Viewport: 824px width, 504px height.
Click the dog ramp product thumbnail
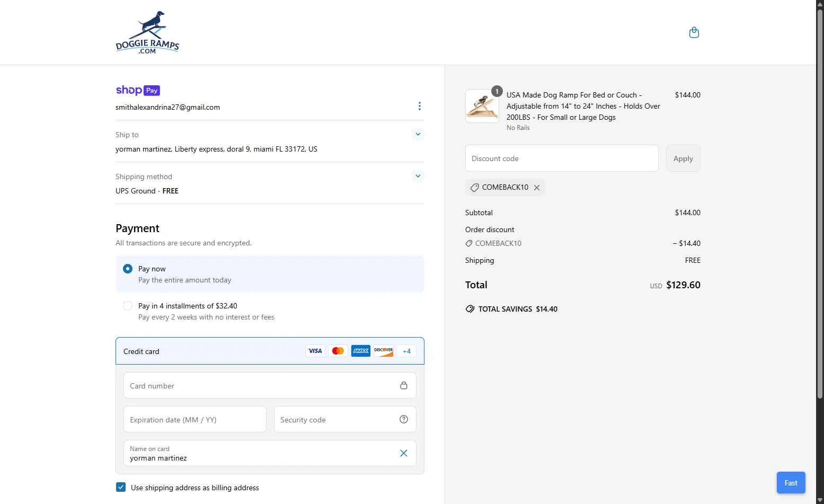coord(482,106)
